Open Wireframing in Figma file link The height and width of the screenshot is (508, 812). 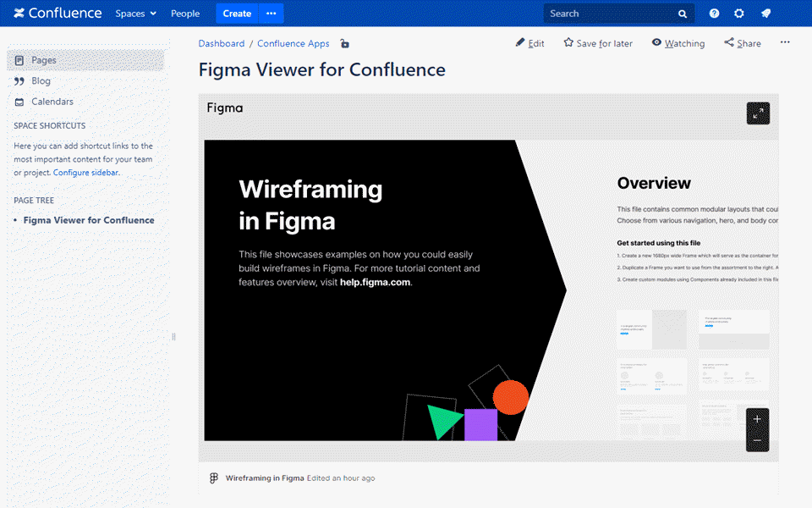pyautogui.click(x=265, y=478)
